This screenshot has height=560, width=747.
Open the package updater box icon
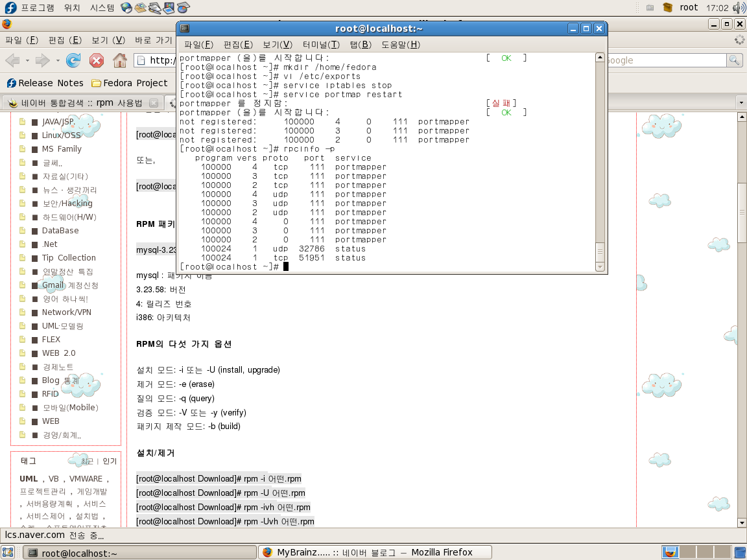668,8
